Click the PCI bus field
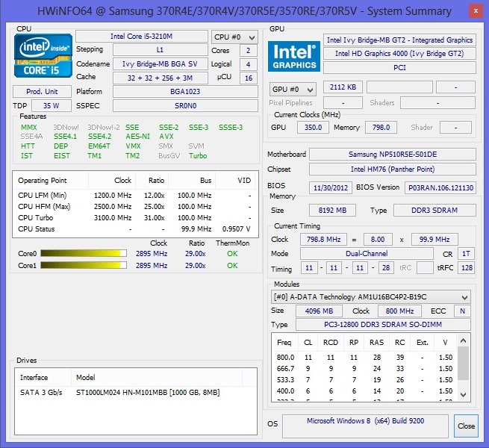 click(399, 67)
